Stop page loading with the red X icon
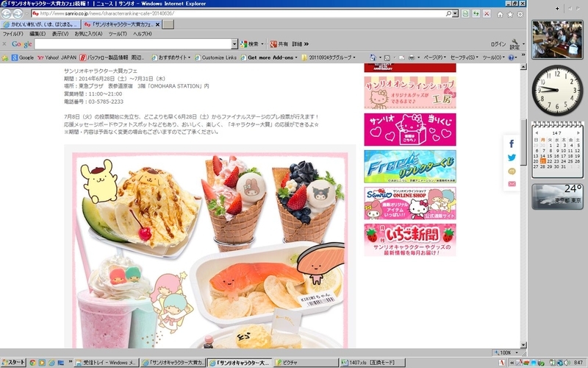588x368 pixels. pos(487,13)
